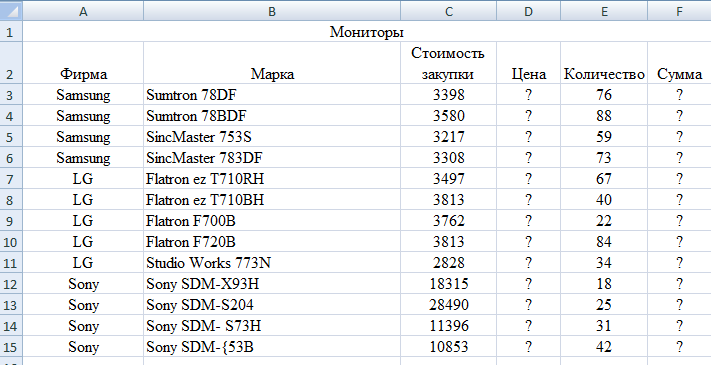Click quantity value 59
The width and height of the screenshot is (711, 365).
coord(604,136)
